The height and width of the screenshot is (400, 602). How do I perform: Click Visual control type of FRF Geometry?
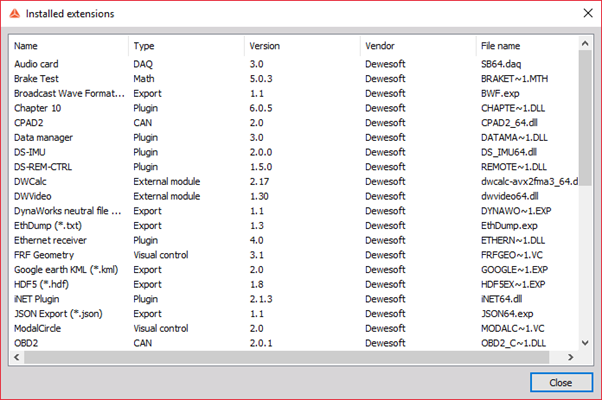(160, 255)
